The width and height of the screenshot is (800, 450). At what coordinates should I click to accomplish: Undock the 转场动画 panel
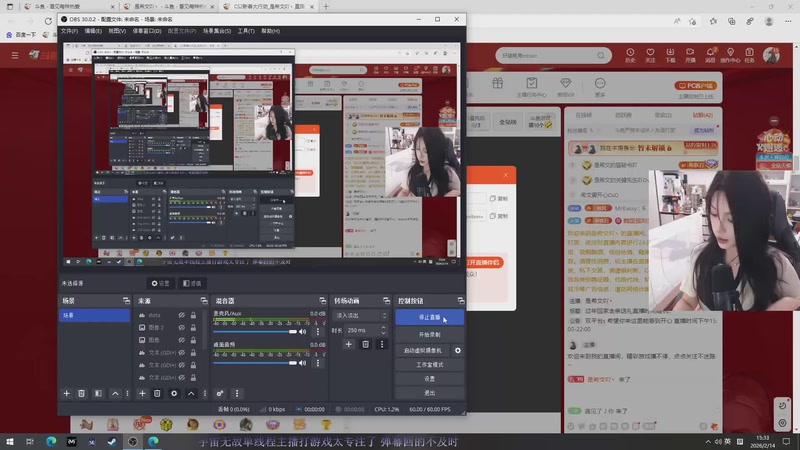pyautogui.click(x=386, y=301)
